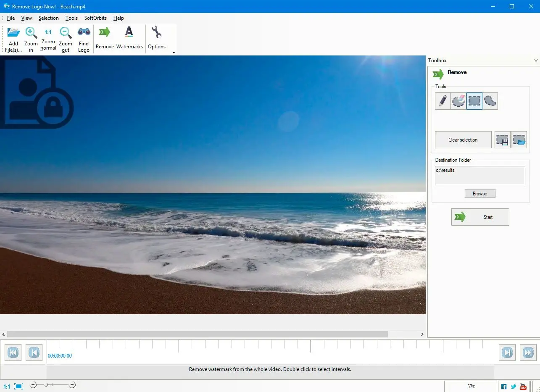Jump to the last frame of video
Viewport: 540px width, 392px height.
pyautogui.click(x=528, y=353)
